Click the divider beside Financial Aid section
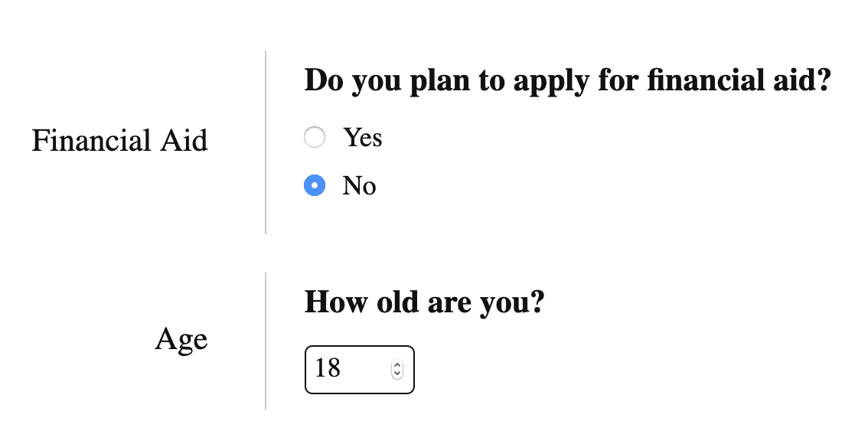 click(266, 142)
